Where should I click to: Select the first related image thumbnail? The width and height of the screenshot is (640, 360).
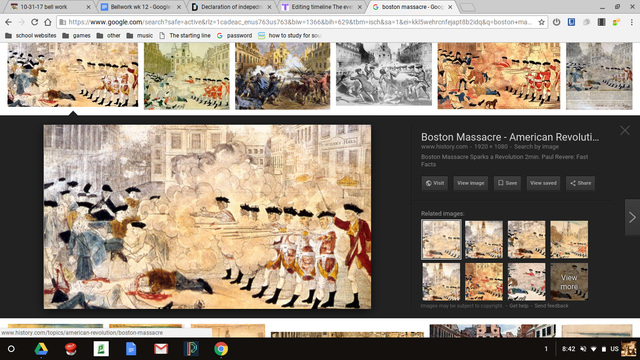click(x=441, y=240)
